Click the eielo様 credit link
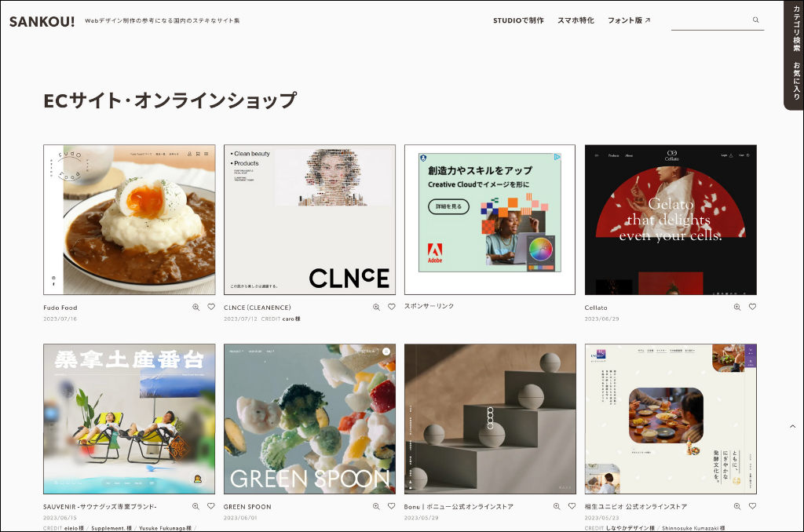This screenshot has width=804, height=532. click(74, 528)
